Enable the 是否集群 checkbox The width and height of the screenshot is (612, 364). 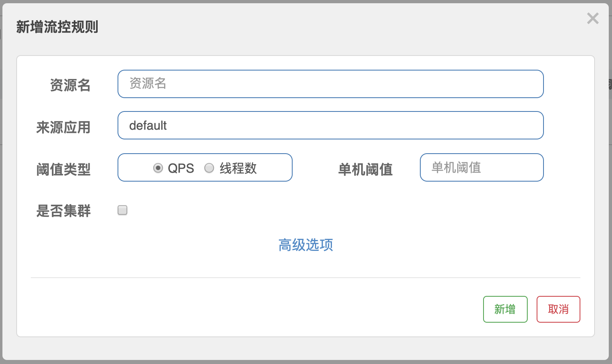point(122,210)
